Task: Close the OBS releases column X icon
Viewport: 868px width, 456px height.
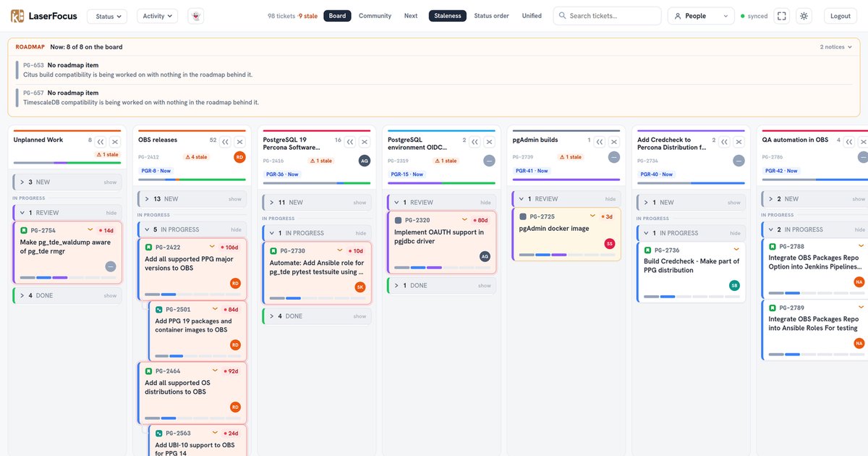Action: [240, 142]
